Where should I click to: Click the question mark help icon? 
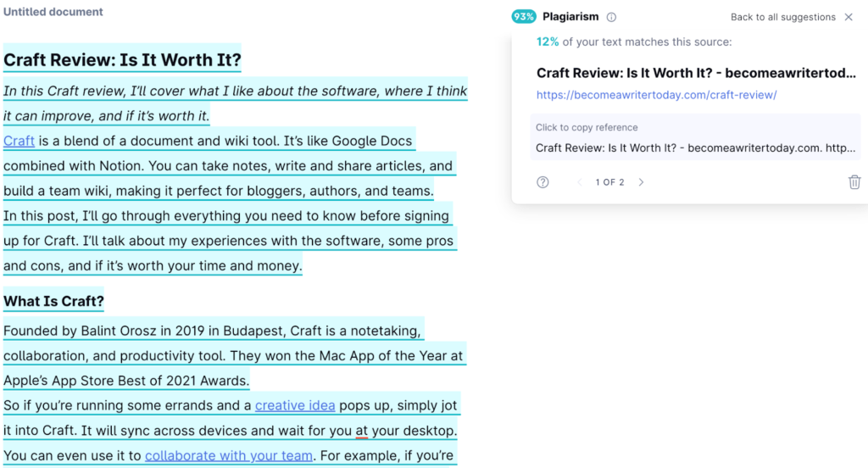point(542,182)
